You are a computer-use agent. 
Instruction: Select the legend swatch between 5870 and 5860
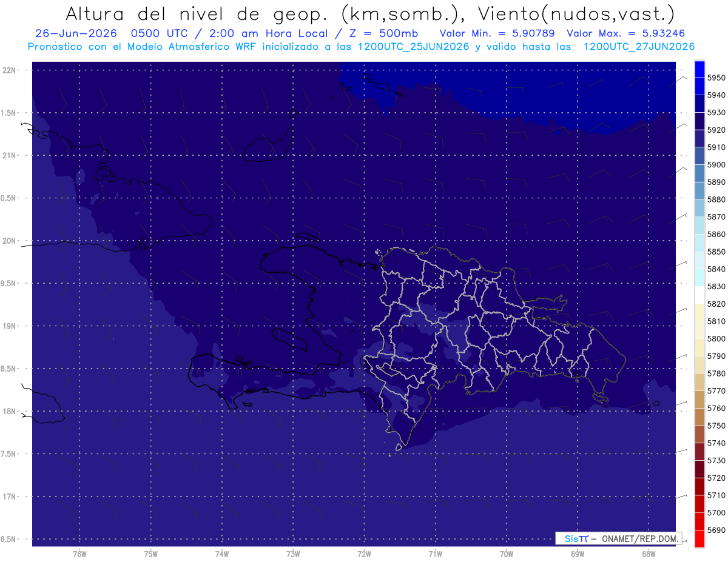(699, 226)
